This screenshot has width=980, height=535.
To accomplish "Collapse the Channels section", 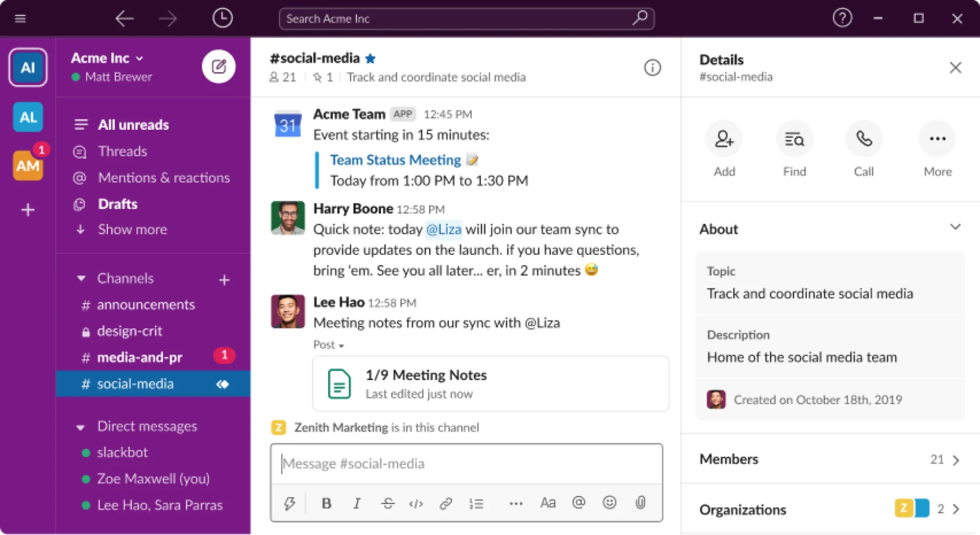I will 81,278.
